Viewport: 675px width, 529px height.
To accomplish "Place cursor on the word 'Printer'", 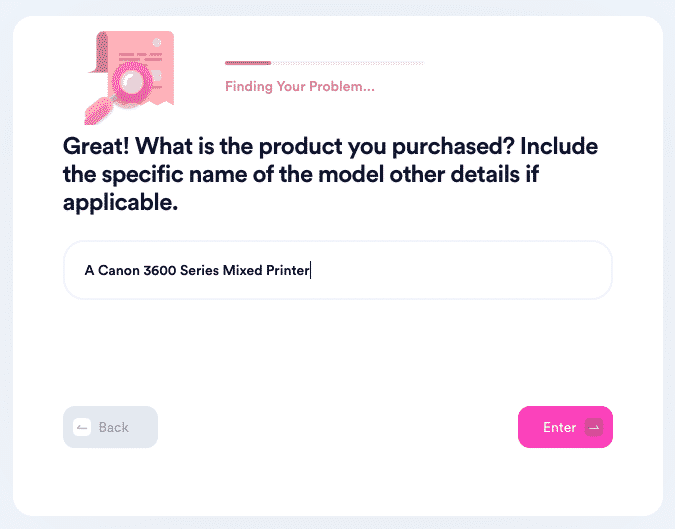I will 288,270.
